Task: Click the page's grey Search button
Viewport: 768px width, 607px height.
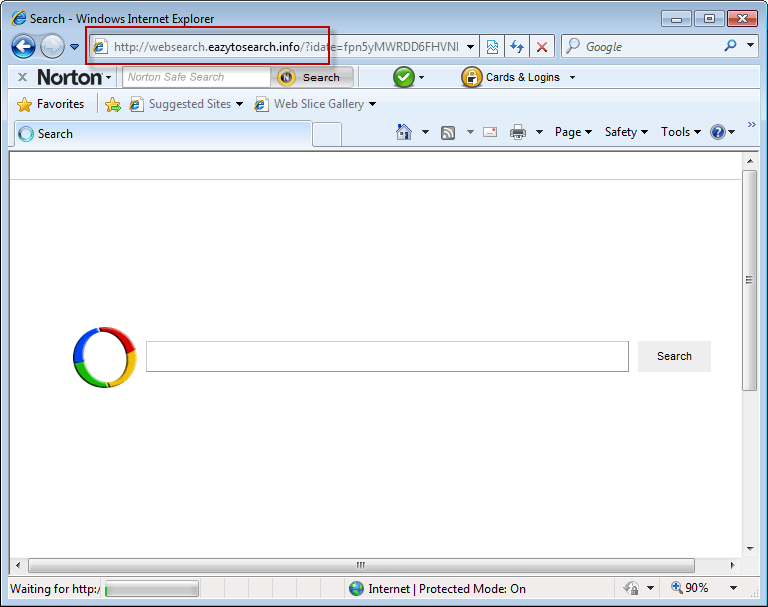Action: point(674,356)
